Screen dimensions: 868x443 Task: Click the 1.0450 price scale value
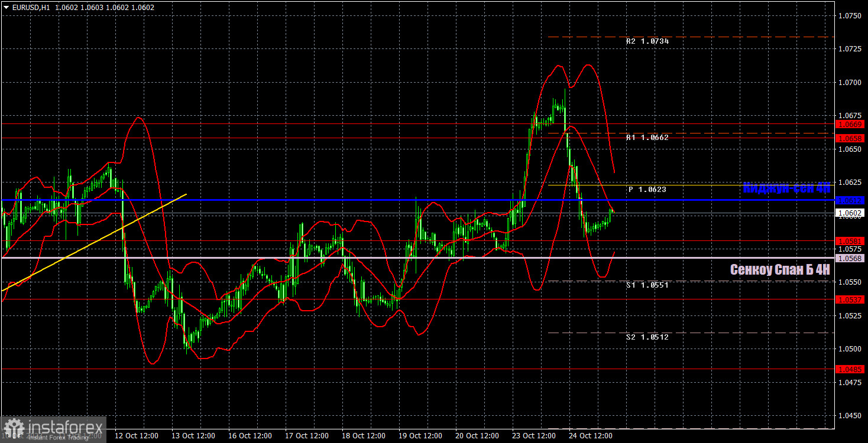click(850, 415)
